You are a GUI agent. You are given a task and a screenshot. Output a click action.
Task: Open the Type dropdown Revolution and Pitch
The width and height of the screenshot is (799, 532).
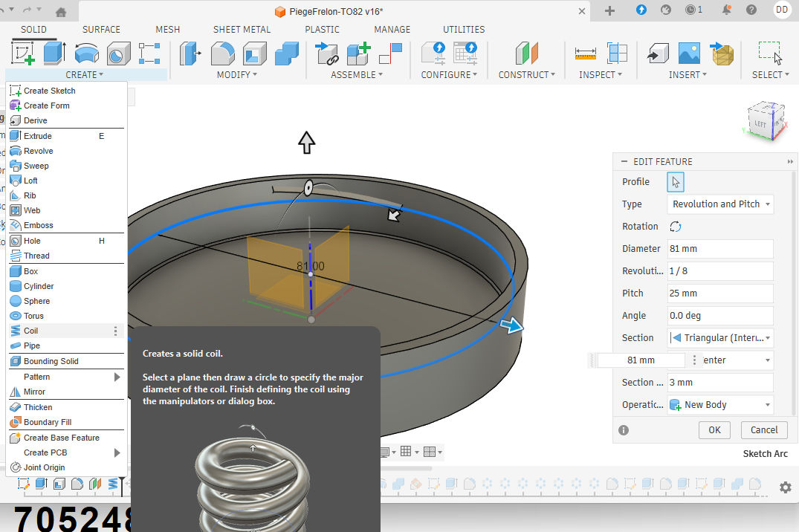click(719, 204)
